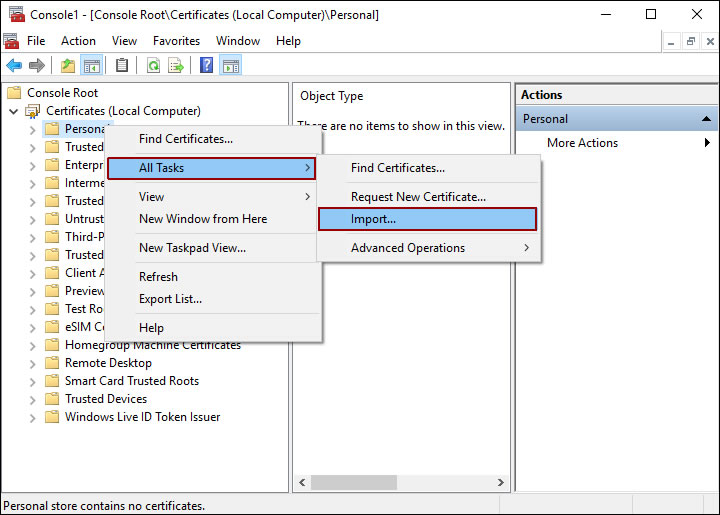The image size is (720, 515).
Task: Click the Refresh toolbar icon
Action: pos(153,66)
